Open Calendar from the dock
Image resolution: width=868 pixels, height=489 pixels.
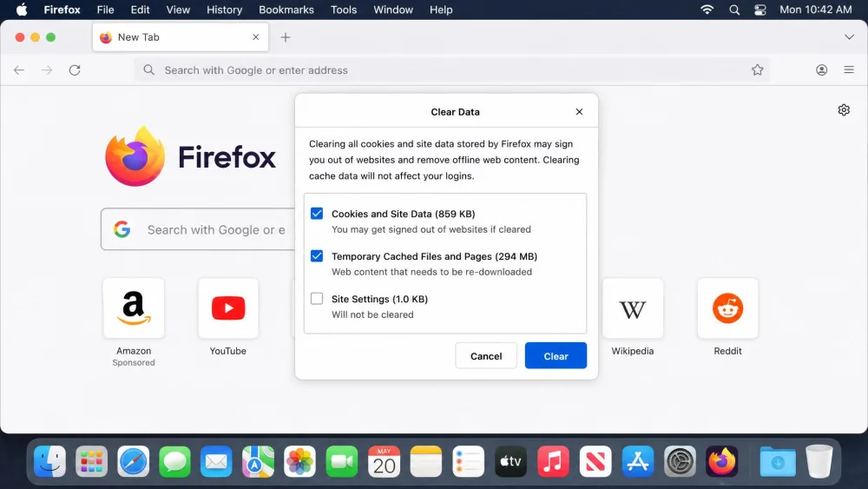coord(384,460)
